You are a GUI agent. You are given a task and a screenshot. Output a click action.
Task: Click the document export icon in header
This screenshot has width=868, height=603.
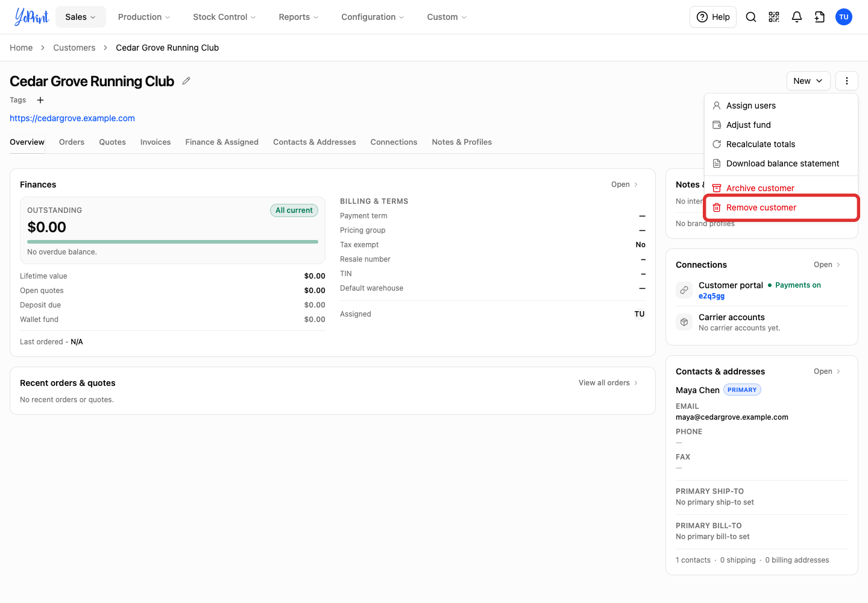coord(820,17)
